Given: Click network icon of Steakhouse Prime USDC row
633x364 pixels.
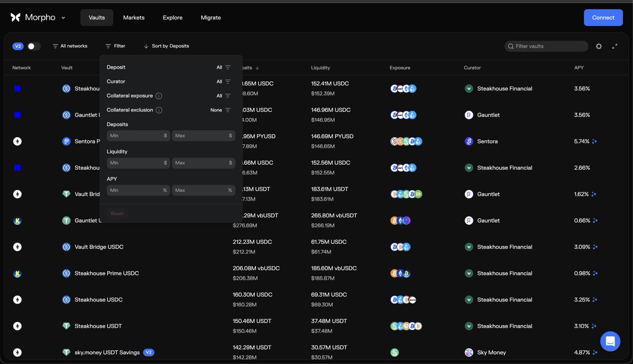Looking at the screenshot, I should pyautogui.click(x=17, y=273).
